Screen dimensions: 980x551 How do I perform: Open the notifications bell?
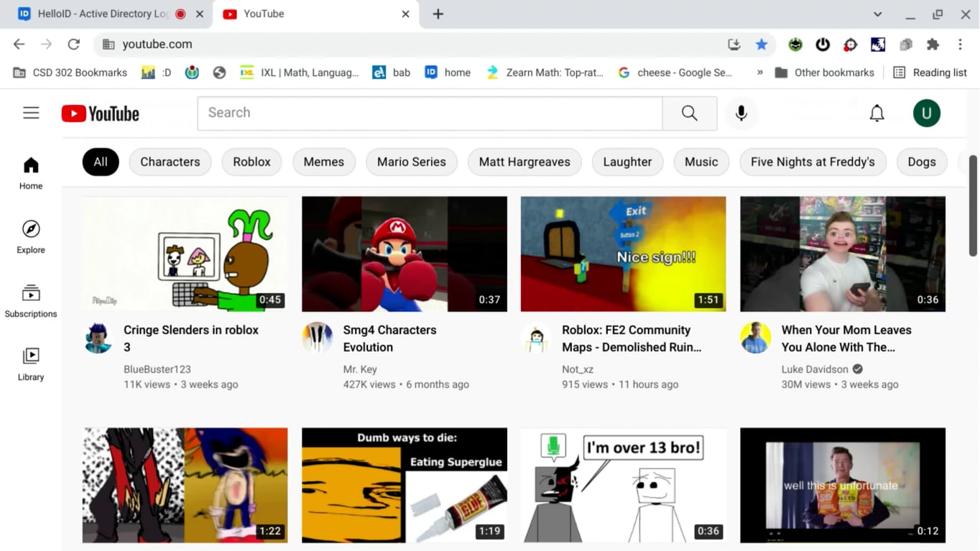coord(877,113)
